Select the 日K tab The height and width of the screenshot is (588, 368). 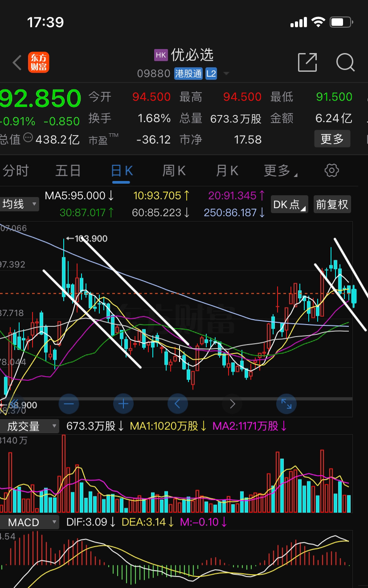[x=122, y=171]
